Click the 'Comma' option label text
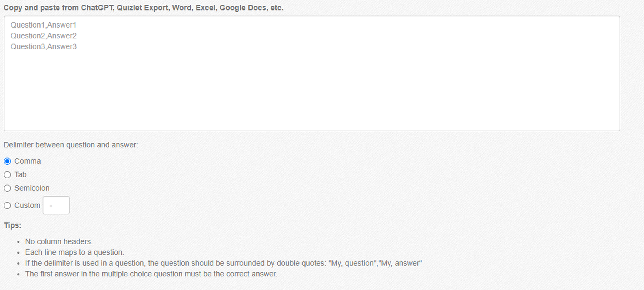The image size is (644, 290). point(28,161)
